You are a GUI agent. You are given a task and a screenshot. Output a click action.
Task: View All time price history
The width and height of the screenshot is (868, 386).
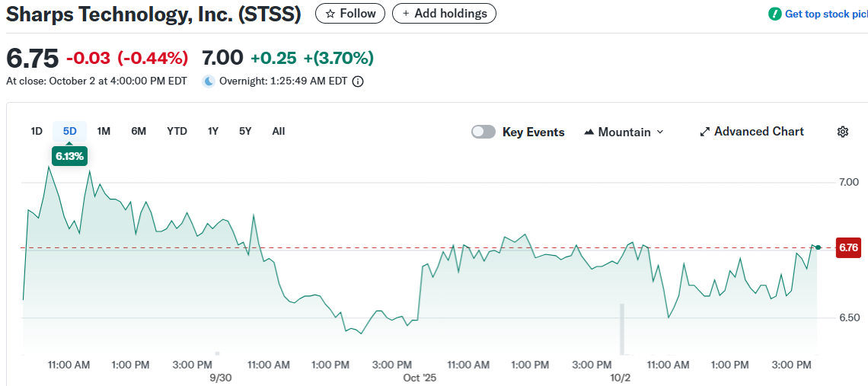pos(279,131)
